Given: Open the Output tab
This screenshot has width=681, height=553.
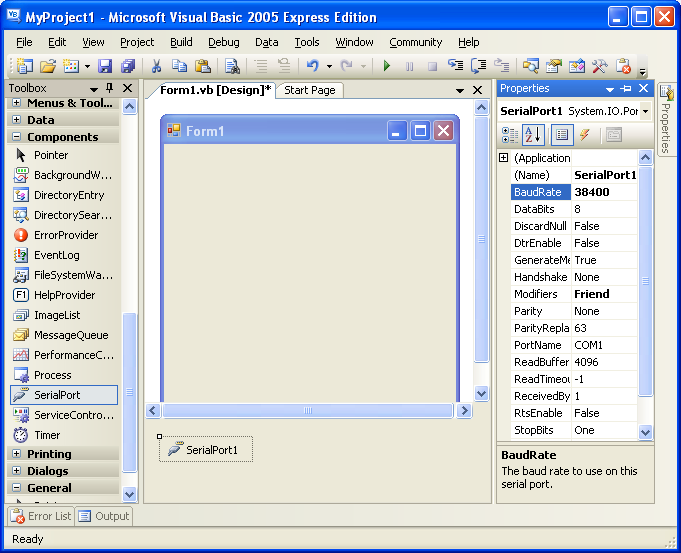Looking at the screenshot, I should click(x=104, y=516).
